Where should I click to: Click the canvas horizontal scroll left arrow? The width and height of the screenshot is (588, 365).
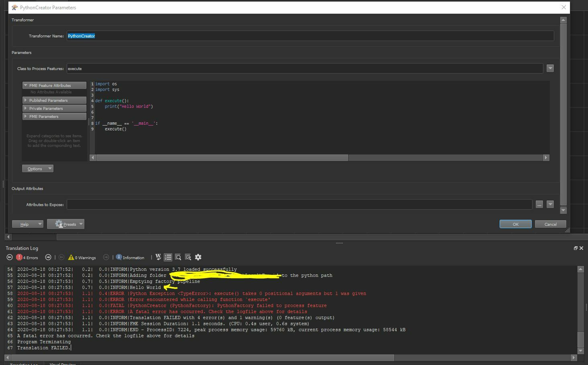tap(8, 237)
